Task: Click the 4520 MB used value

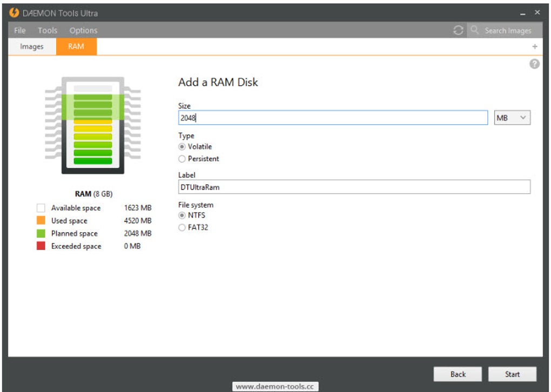Action: [138, 221]
